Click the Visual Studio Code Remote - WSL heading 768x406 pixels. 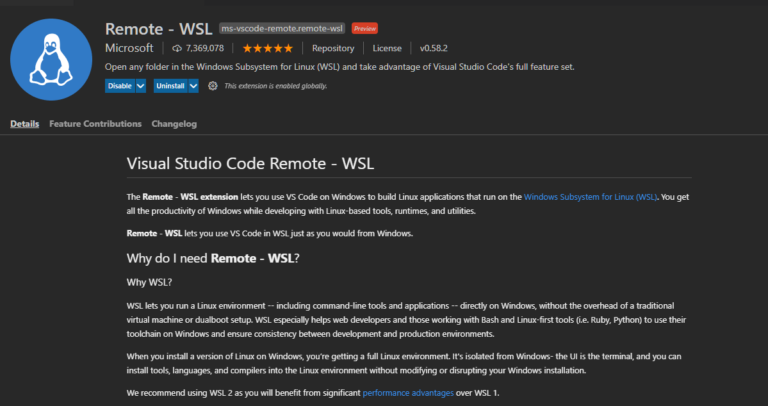(x=250, y=163)
